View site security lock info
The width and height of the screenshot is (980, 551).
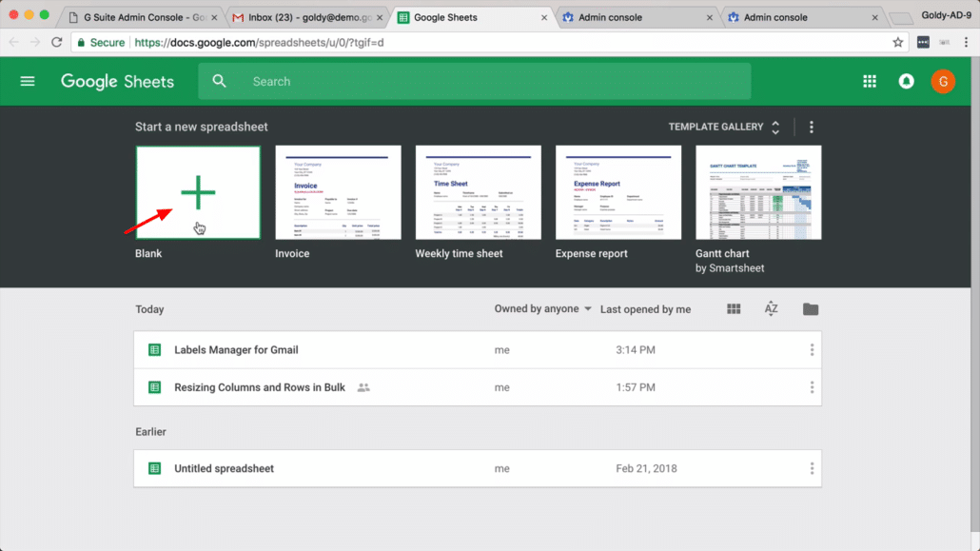point(81,43)
